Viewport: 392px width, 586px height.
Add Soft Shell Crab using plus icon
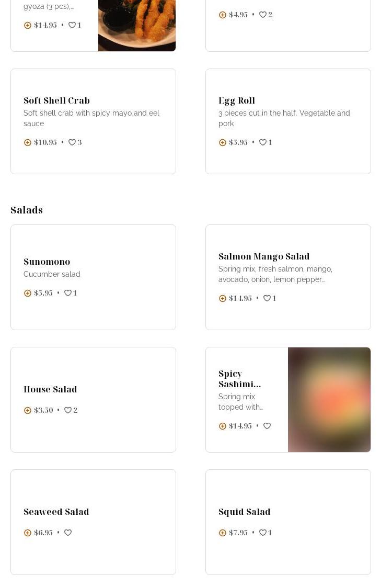28,142
